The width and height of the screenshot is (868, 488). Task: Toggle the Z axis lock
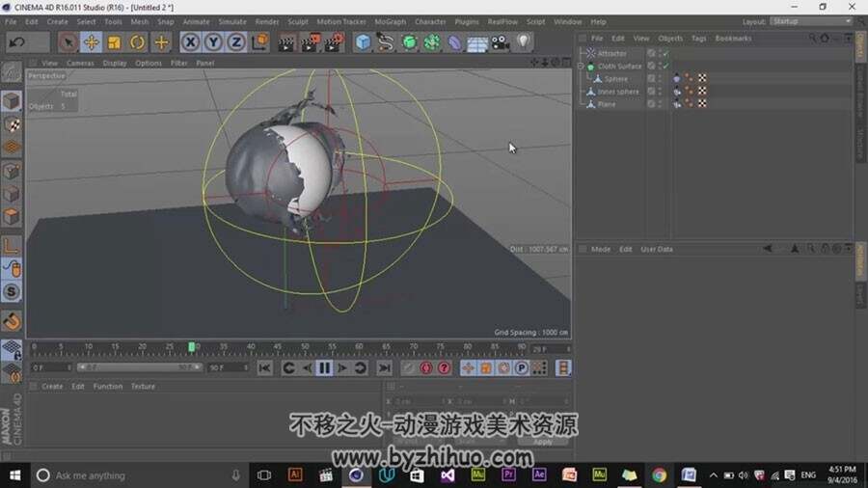pyautogui.click(x=236, y=42)
